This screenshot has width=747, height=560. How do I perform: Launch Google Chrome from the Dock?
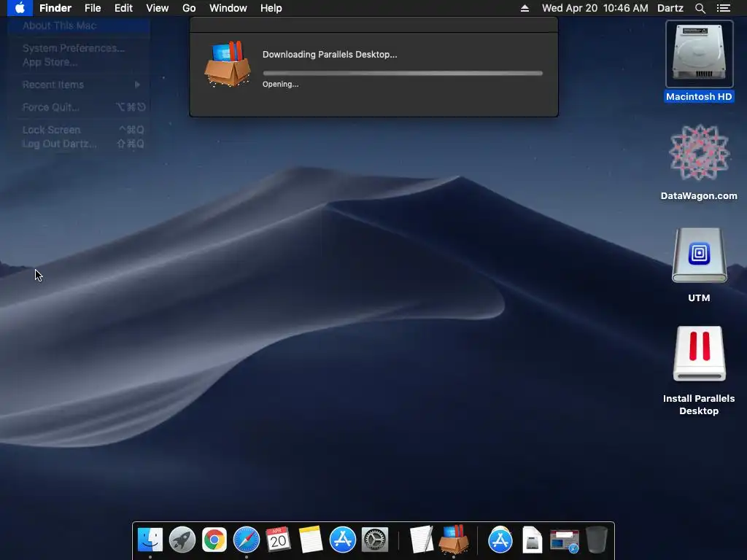click(214, 540)
